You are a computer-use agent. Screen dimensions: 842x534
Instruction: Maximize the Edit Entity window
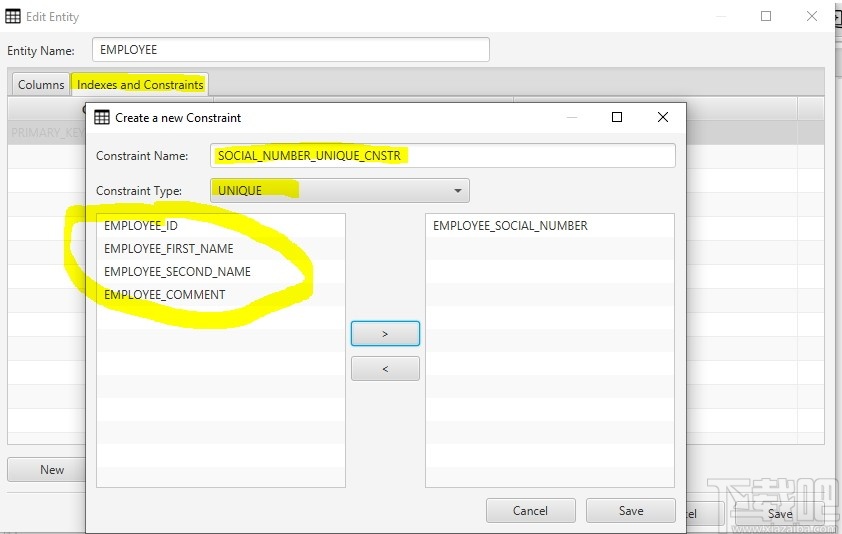(x=766, y=16)
